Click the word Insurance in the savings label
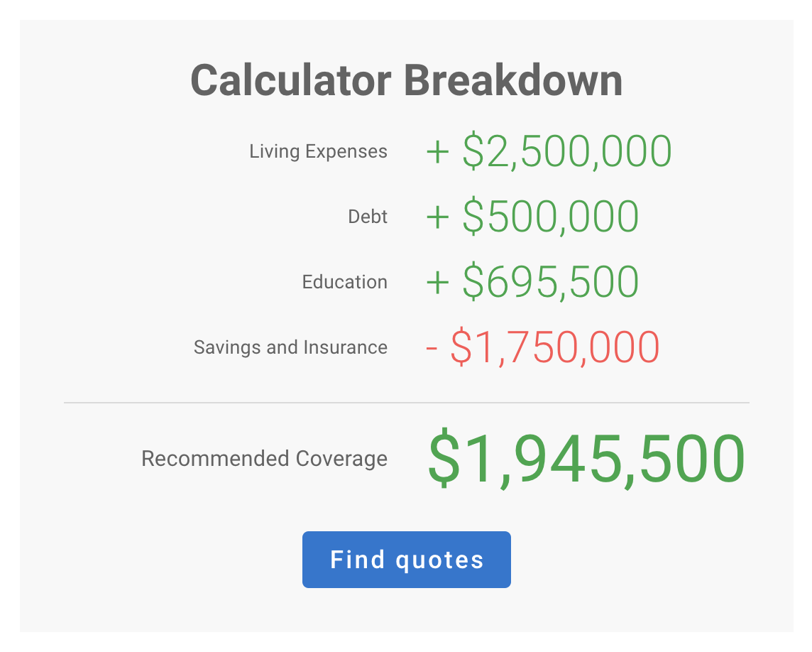 tap(346, 347)
